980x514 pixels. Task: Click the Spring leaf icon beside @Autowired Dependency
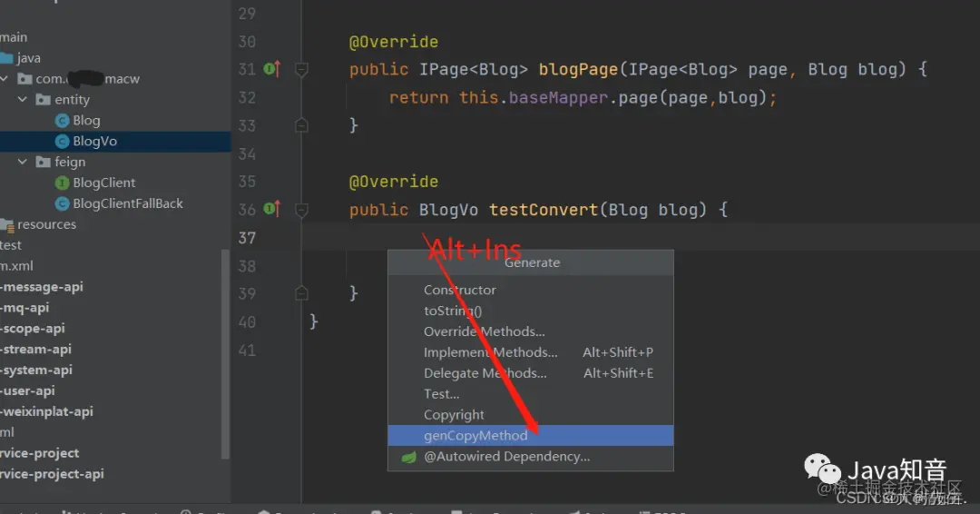[x=408, y=457]
